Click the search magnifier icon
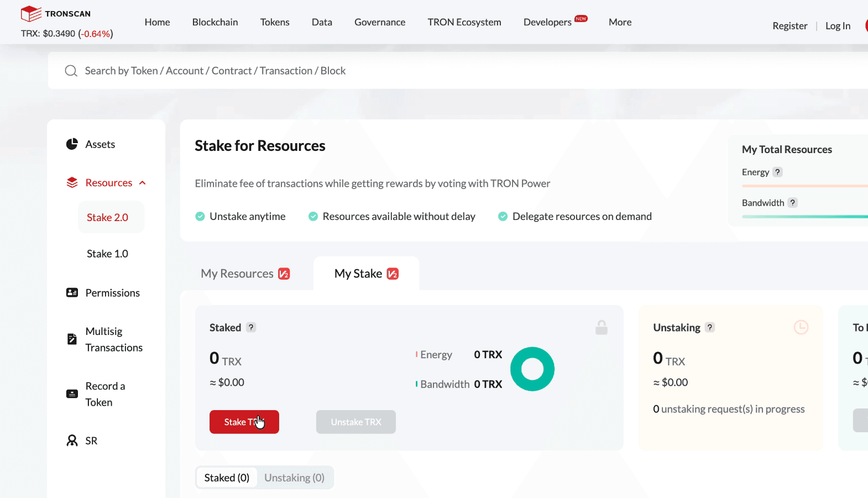The width and height of the screenshot is (868, 498). (x=71, y=71)
